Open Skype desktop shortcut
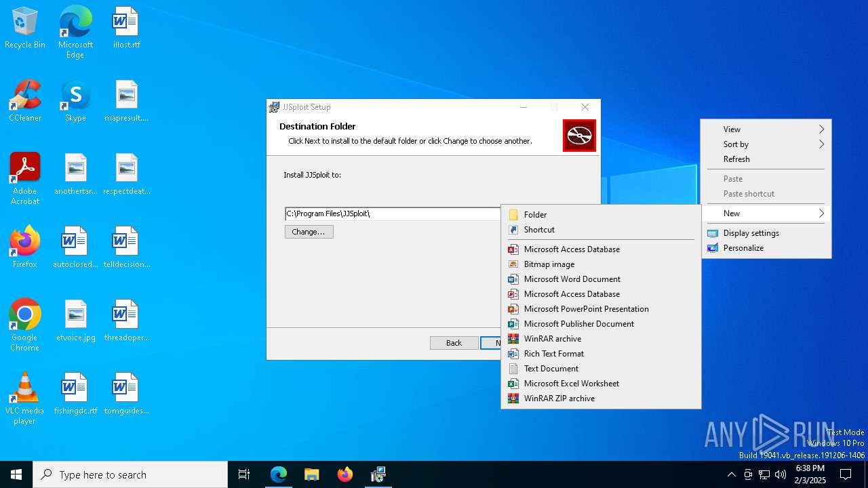The image size is (868, 488). 75,102
